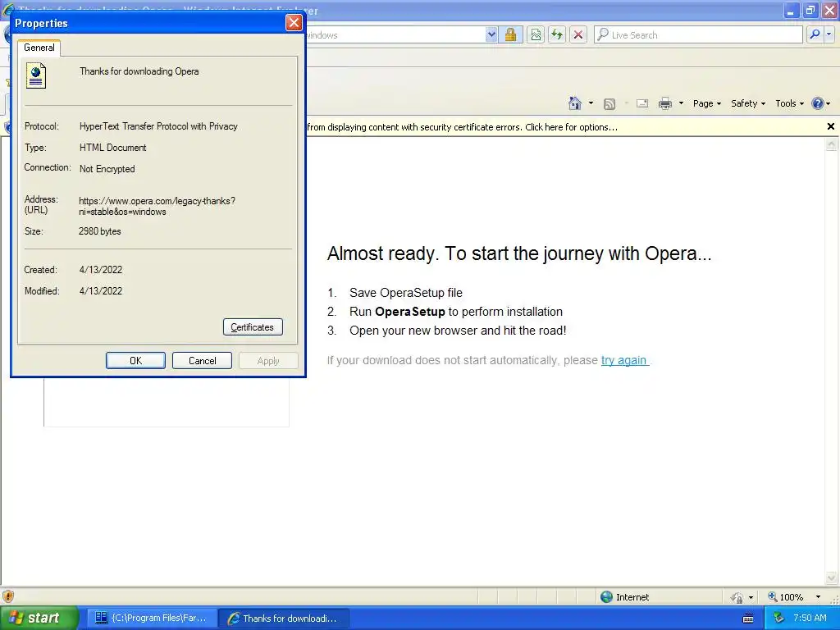Image resolution: width=840 pixels, height=630 pixels.
Task: Click the '2980 bytes' size value
Action: click(99, 231)
